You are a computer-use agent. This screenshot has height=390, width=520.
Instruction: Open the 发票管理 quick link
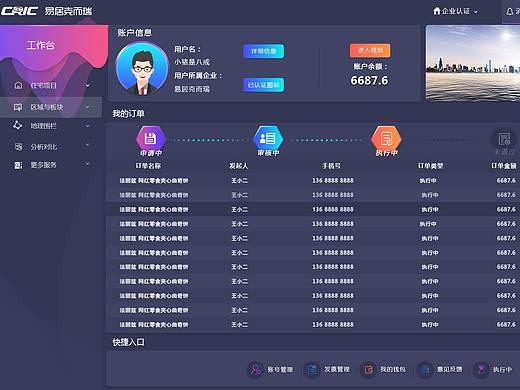(337, 369)
